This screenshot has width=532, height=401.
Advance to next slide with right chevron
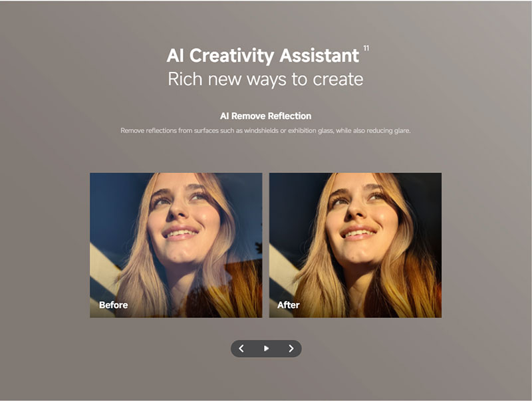(291, 348)
